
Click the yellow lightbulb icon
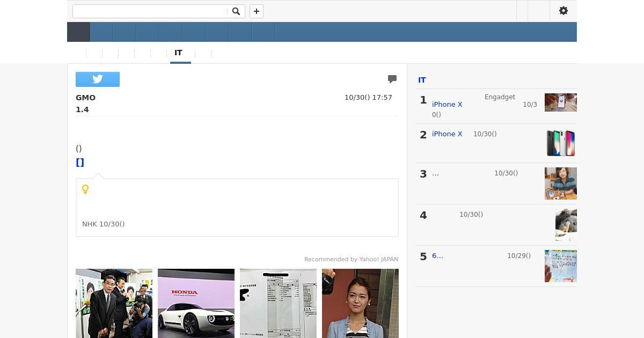85,189
